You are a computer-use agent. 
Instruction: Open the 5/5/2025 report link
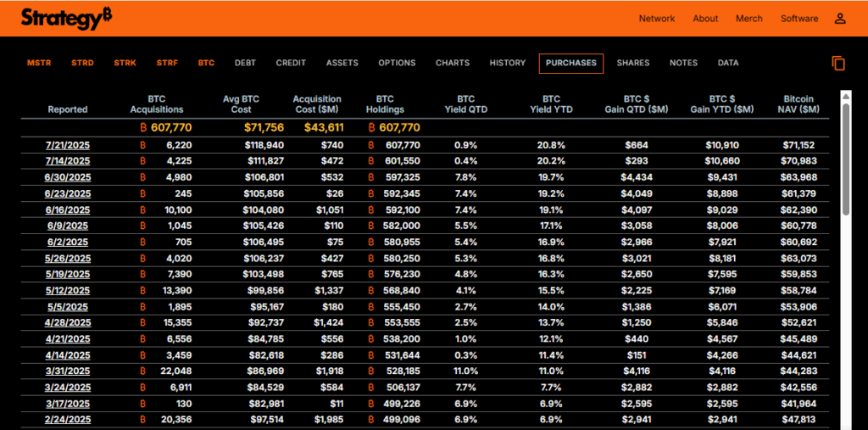tap(68, 307)
